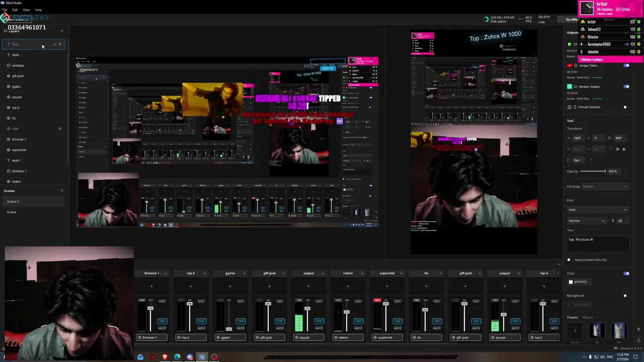Click the font size field
The width and height of the screenshot is (644, 362).
(623, 221)
